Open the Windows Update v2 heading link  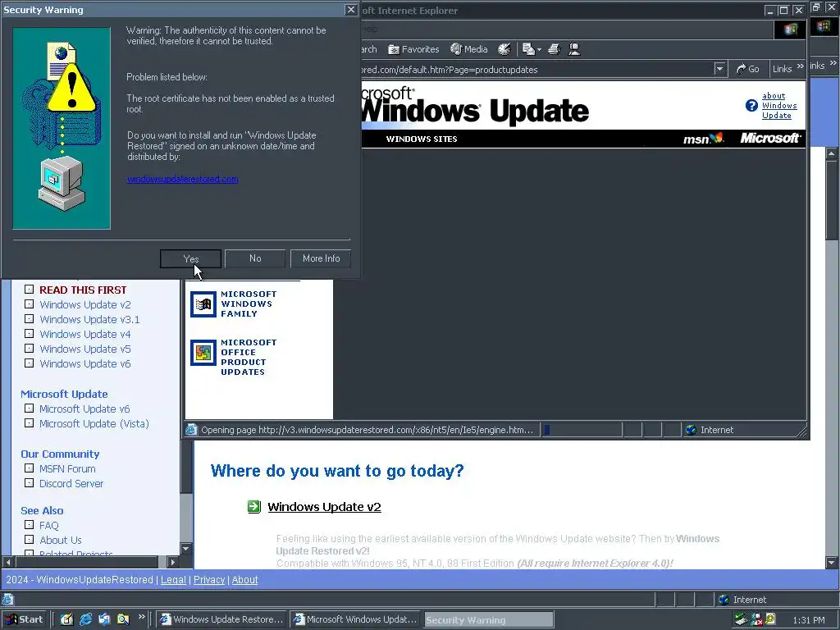[324, 507]
